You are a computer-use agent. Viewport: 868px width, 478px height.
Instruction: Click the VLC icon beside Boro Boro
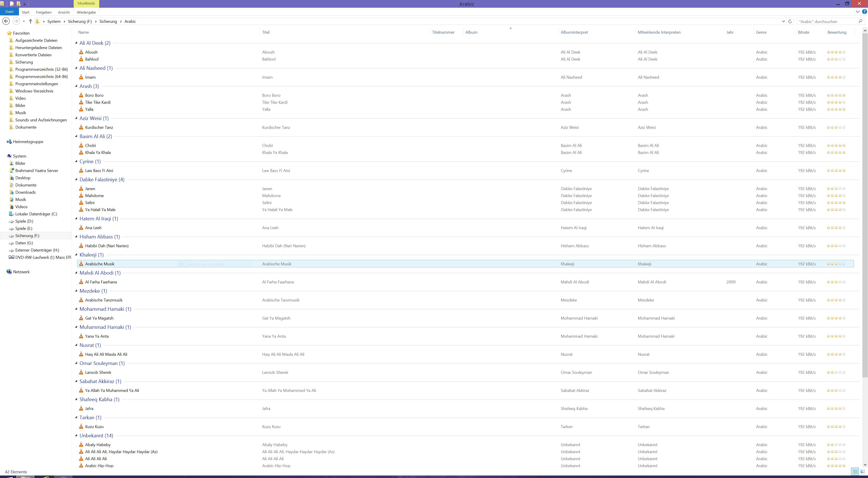pos(81,95)
